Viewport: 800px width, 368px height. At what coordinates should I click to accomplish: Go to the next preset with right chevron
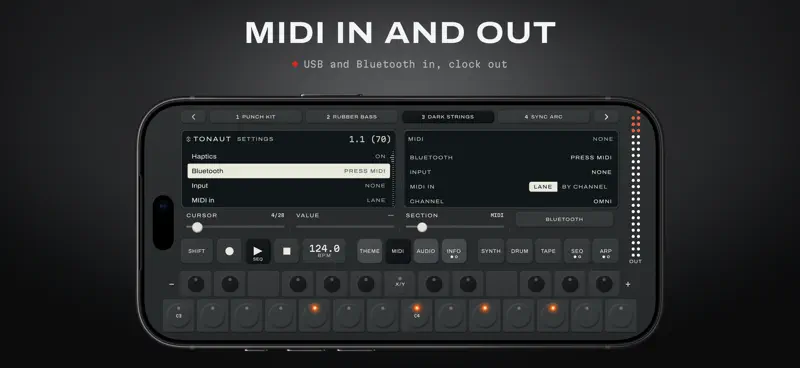click(x=606, y=117)
